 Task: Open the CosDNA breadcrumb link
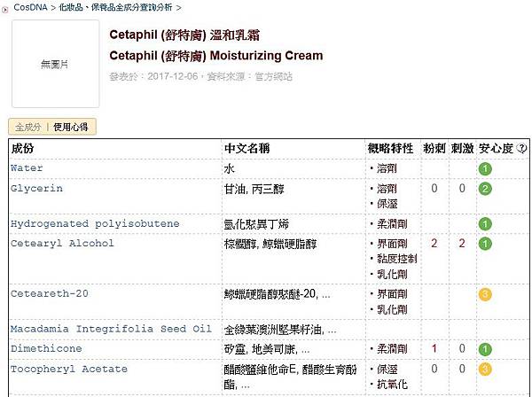30,7
